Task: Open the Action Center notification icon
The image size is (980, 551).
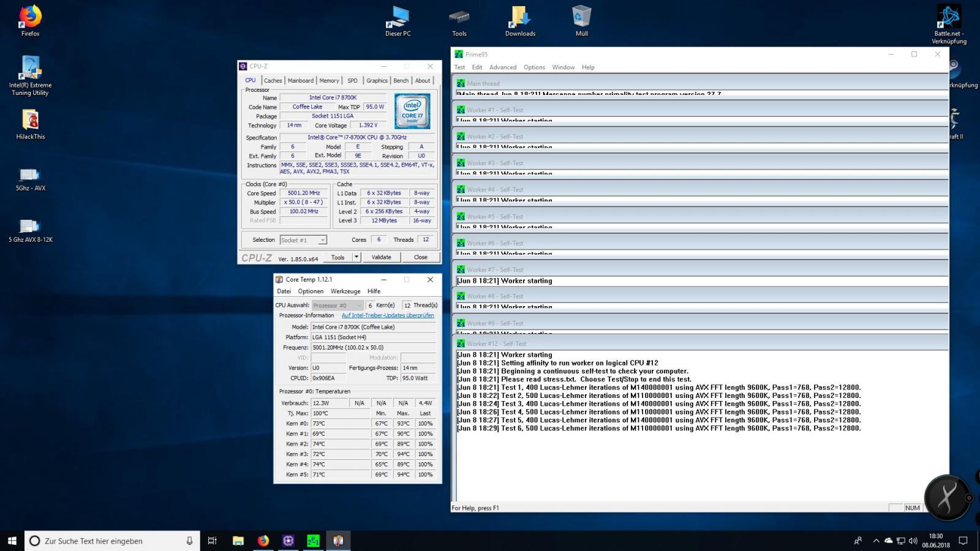Action: coord(963,541)
